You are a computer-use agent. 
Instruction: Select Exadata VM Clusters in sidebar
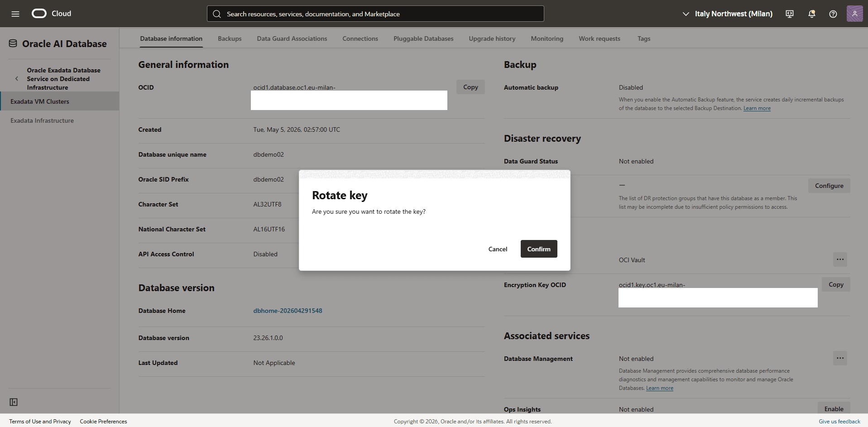click(x=59, y=101)
